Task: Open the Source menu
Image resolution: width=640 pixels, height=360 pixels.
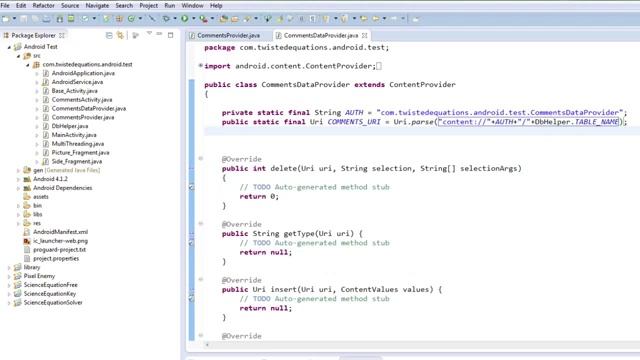Action: 70,6
